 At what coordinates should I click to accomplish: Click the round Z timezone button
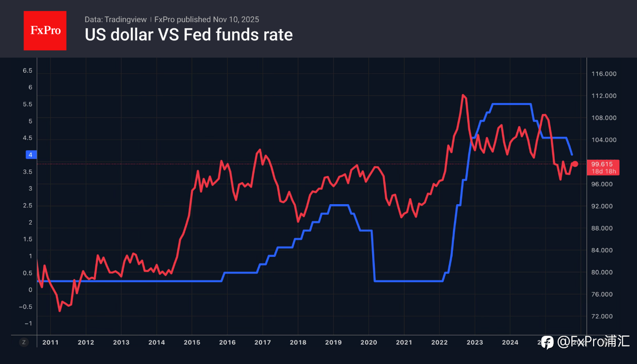(x=24, y=342)
